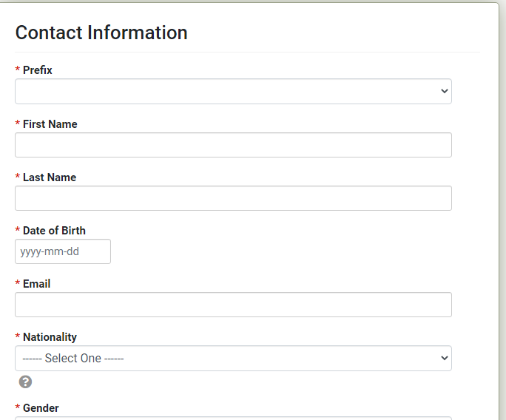
Task: Select the Date of Birth yyyy-mm-dd field
Action: [x=63, y=251]
